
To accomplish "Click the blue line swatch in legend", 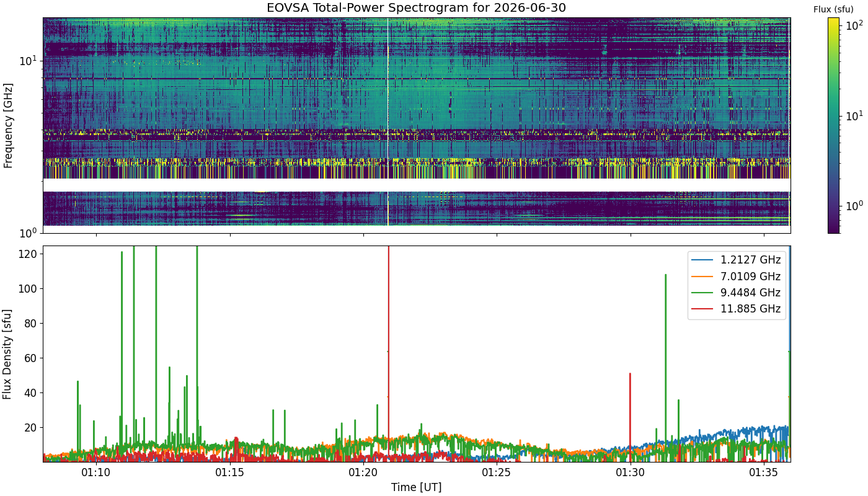I will 704,260.
